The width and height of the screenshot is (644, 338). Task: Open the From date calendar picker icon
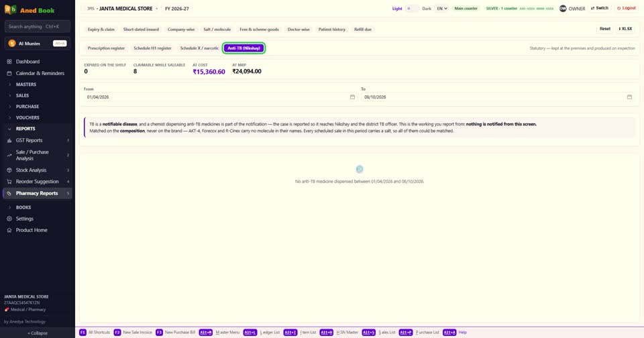pyautogui.click(x=352, y=97)
